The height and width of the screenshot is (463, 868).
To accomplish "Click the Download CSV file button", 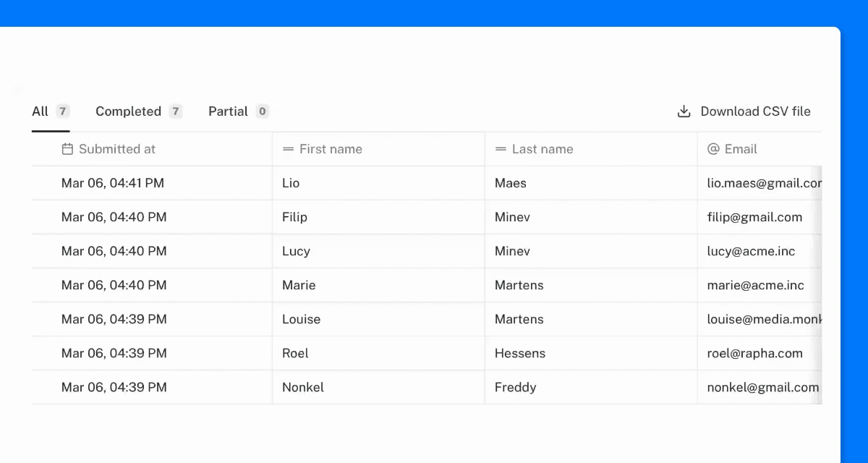I will (x=744, y=111).
